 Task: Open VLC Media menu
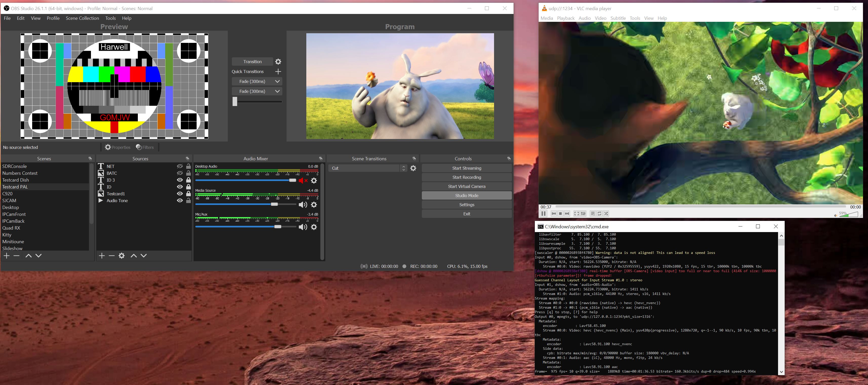pyautogui.click(x=546, y=18)
